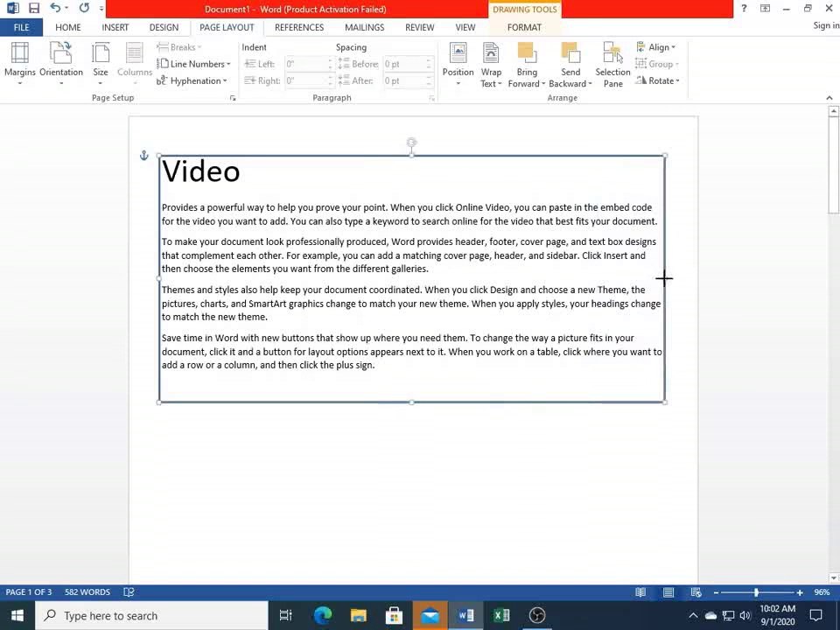Click the Redo icon

(84, 8)
